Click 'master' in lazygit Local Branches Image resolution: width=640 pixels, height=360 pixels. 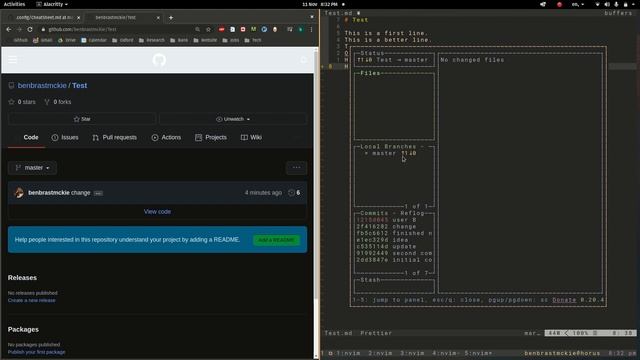coord(384,153)
